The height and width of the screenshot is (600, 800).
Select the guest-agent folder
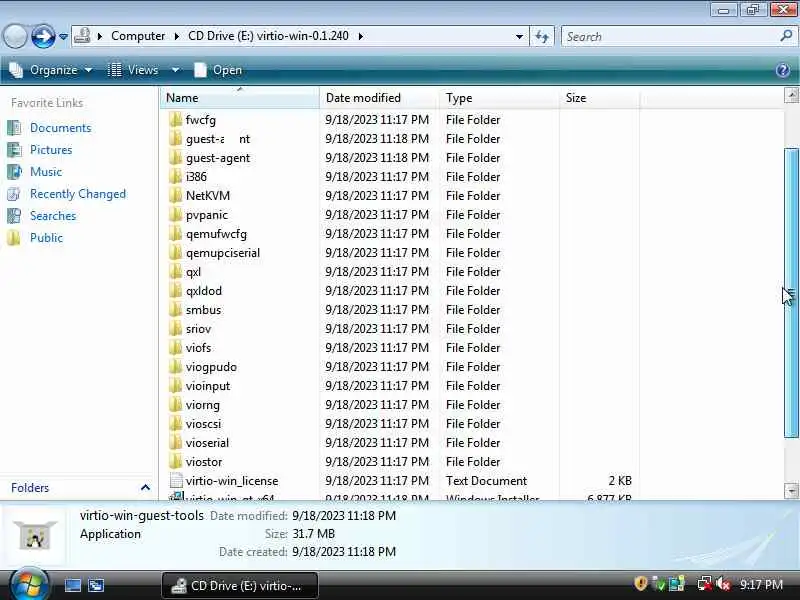coord(218,158)
